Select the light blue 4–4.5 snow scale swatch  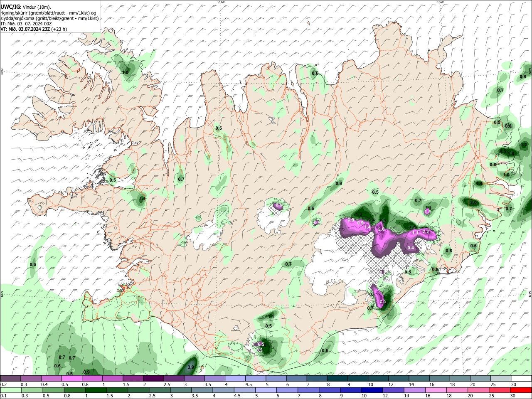235,378
